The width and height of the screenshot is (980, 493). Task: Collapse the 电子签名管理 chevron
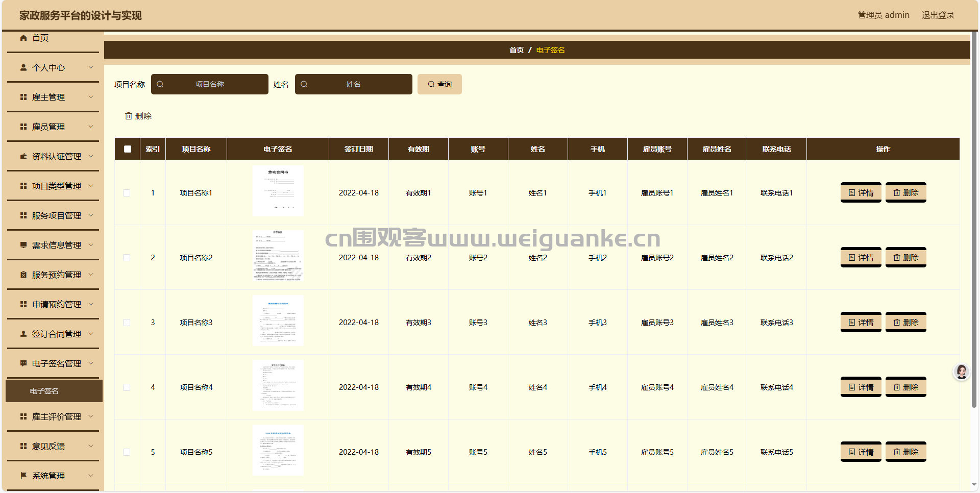(x=91, y=363)
